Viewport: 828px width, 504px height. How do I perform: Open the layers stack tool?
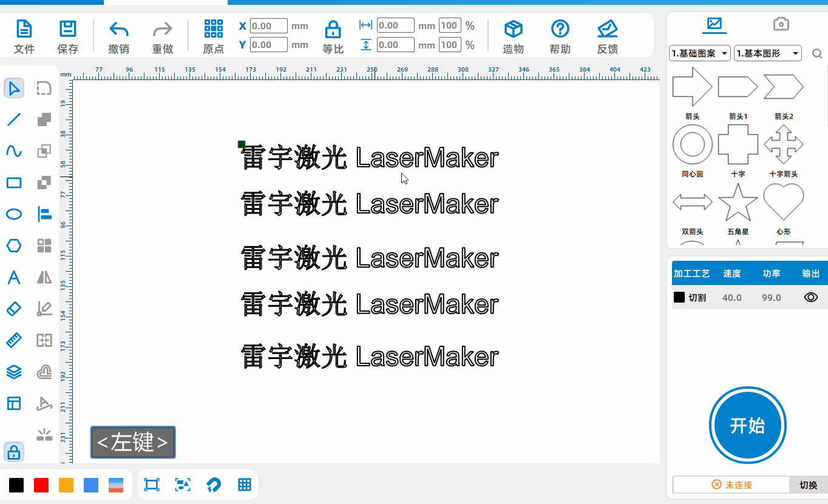click(x=14, y=372)
